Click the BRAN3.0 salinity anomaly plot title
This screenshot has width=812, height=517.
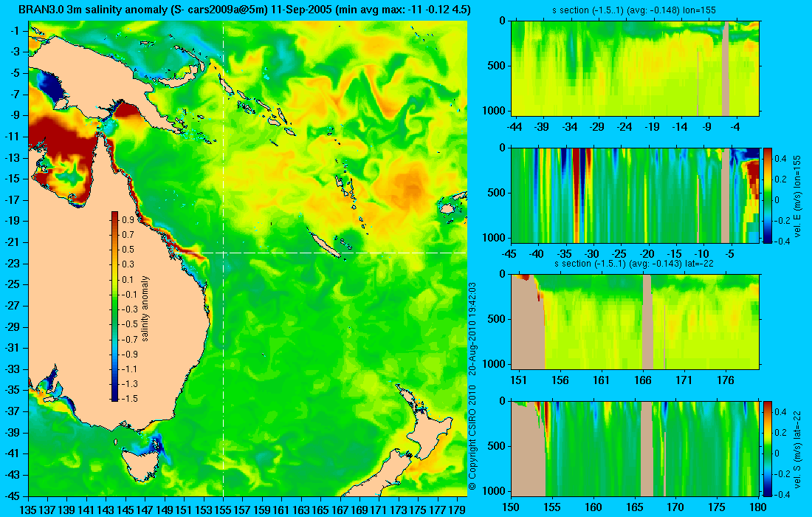(244, 10)
